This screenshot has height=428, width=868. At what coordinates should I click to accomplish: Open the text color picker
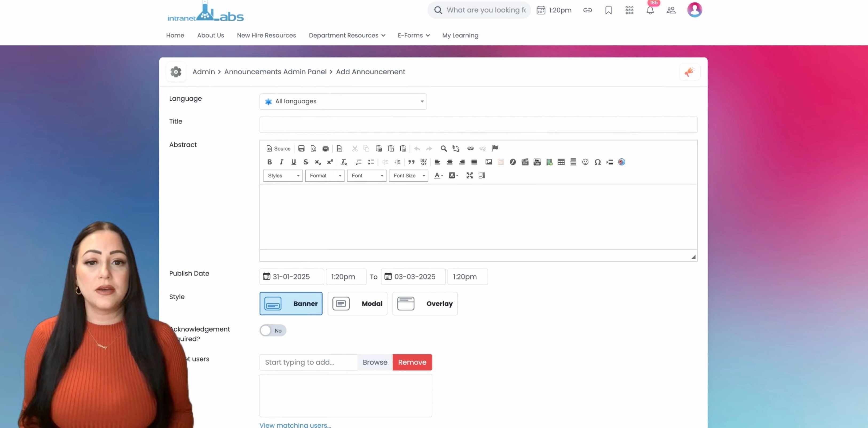(x=438, y=175)
